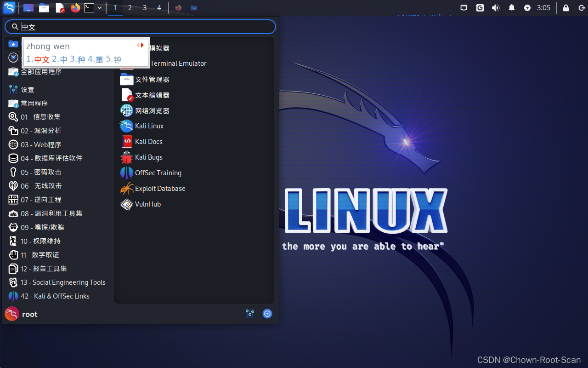Click the root user profile in menu
The width and height of the screenshot is (588, 368).
[x=21, y=314]
